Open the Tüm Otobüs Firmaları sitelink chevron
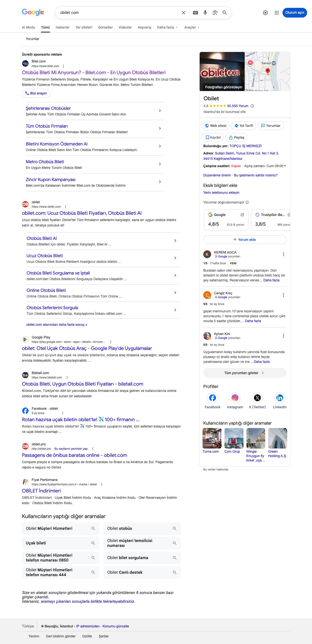The image size is (312, 644). [160, 129]
